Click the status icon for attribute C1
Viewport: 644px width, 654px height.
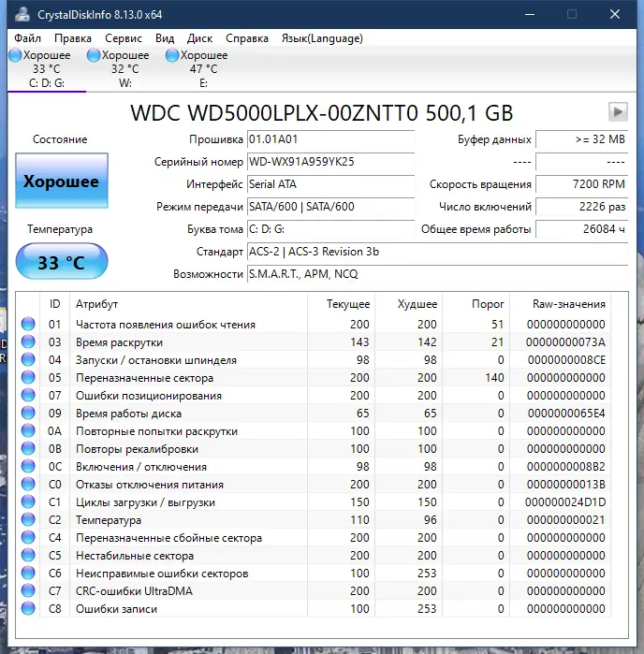coord(28,501)
